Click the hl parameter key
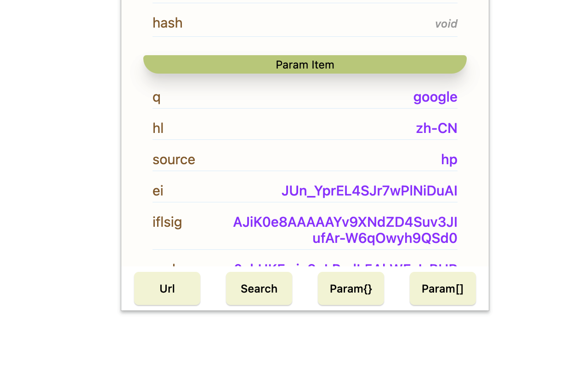Image resolution: width=588 pixels, height=368 pixels. pos(158,128)
